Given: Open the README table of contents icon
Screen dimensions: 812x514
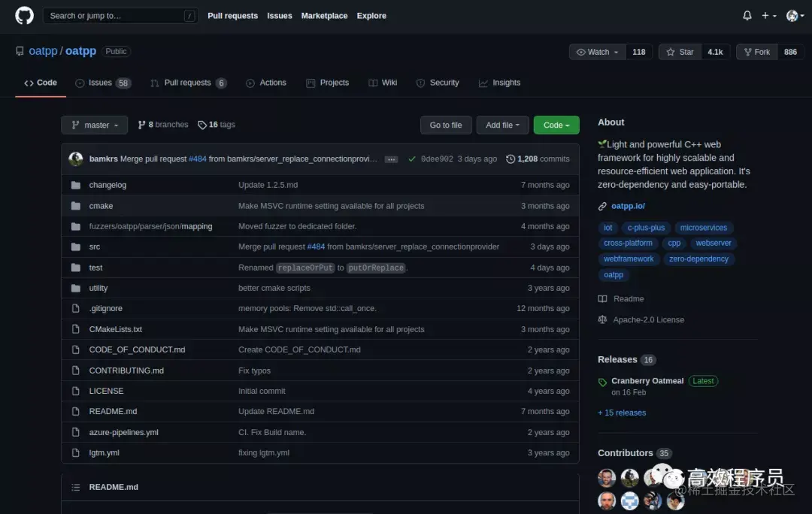Looking at the screenshot, I should click(x=76, y=487).
